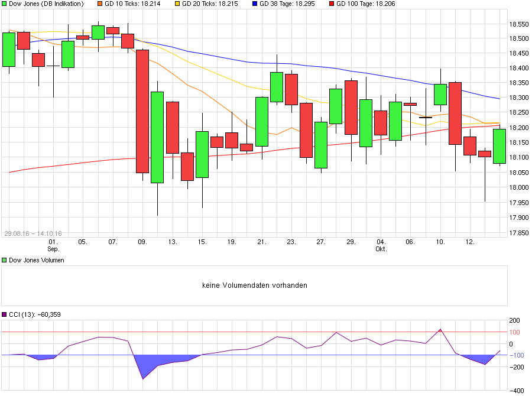Click the '09.' date axis label
The image size is (532, 396).
coord(142,242)
